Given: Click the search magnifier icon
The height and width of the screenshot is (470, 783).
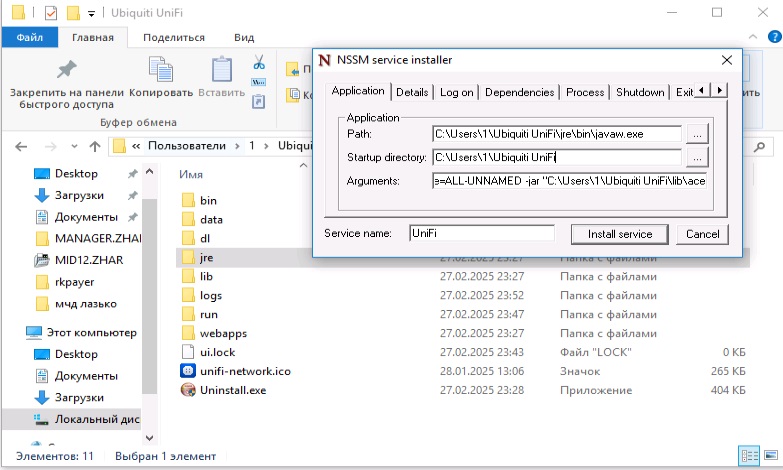Looking at the screenshot, I should click(x=760, y=146).
